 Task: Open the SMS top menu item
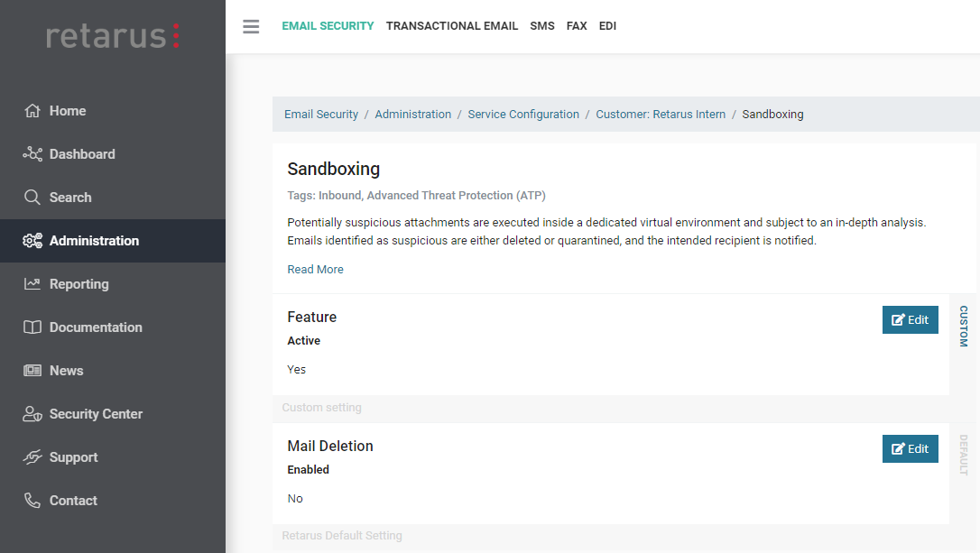tap(542, 26)
